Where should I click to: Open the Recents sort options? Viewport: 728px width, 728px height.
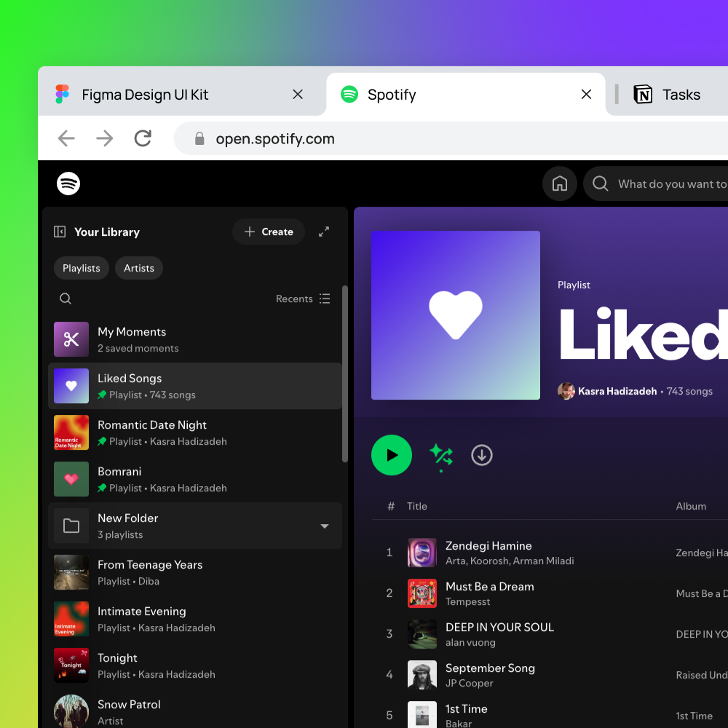click(303, 298)
